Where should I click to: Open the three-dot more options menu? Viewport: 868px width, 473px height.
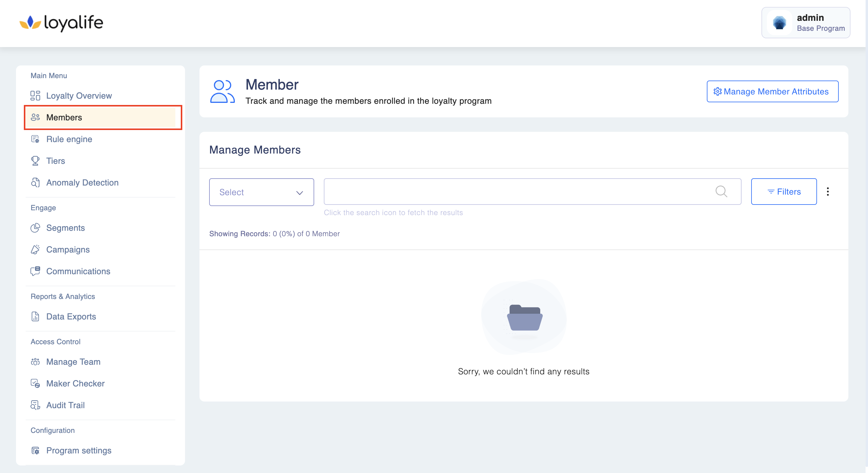(x=828, y=191)
